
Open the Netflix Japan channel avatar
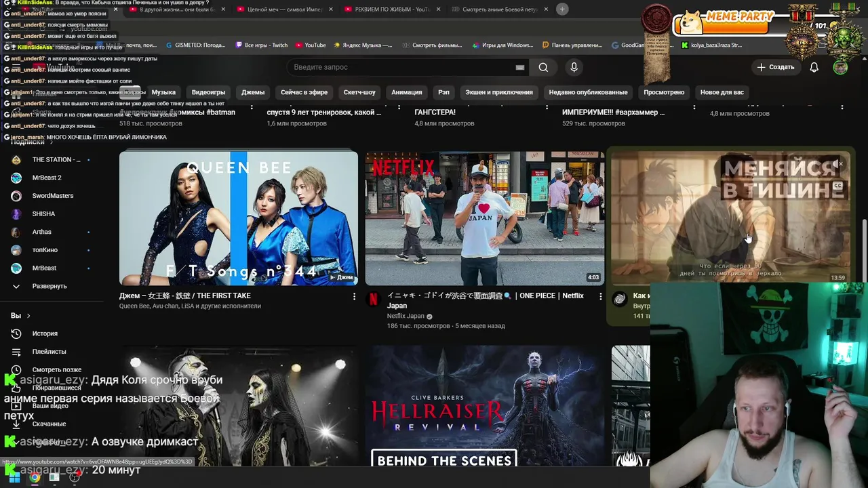click(374, 299)
